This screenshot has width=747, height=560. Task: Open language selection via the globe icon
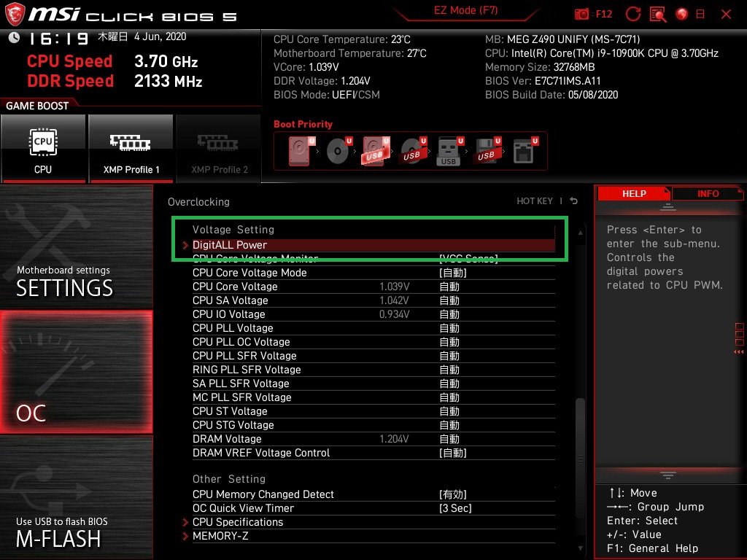(x=682, y=15)
